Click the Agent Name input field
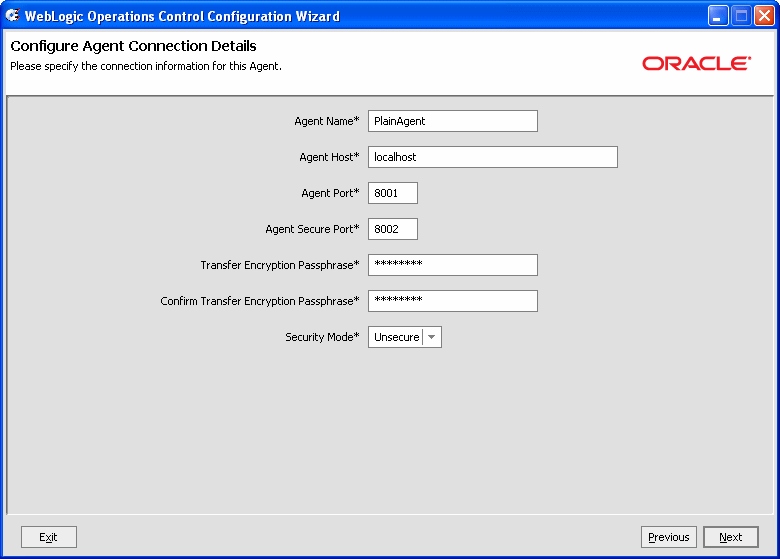Screen dimensions: 780x559 coord(453,121)
